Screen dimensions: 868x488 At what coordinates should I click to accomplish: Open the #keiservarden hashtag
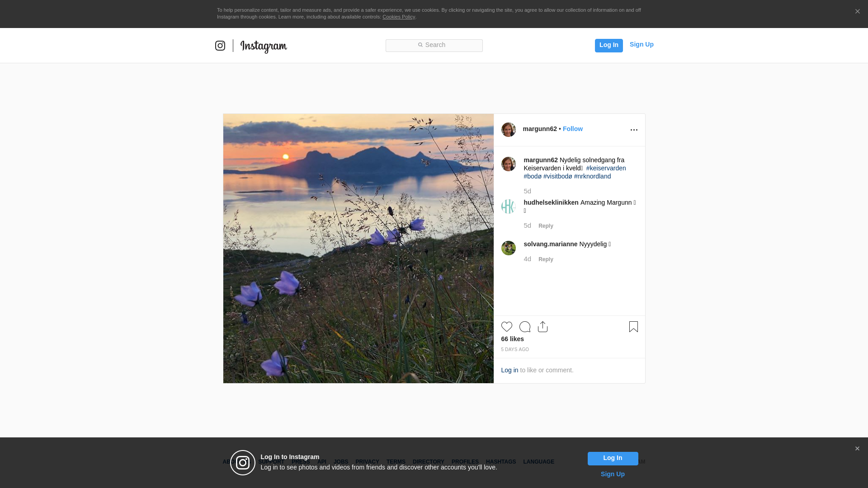pos(606,168)
